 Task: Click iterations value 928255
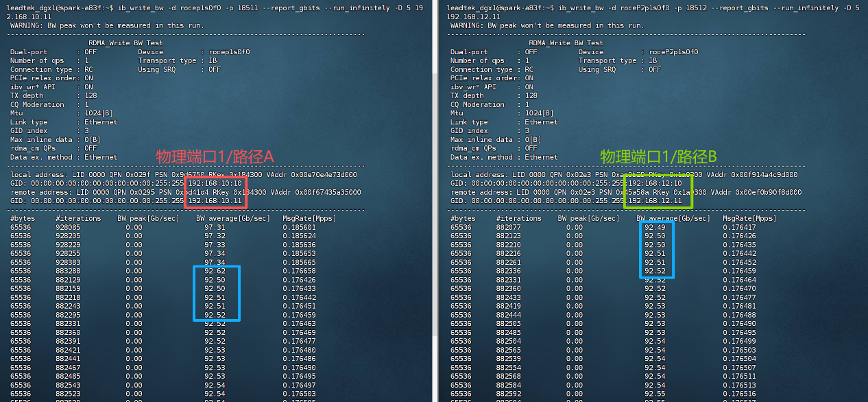pyautogui.click(x=68, y=253)
